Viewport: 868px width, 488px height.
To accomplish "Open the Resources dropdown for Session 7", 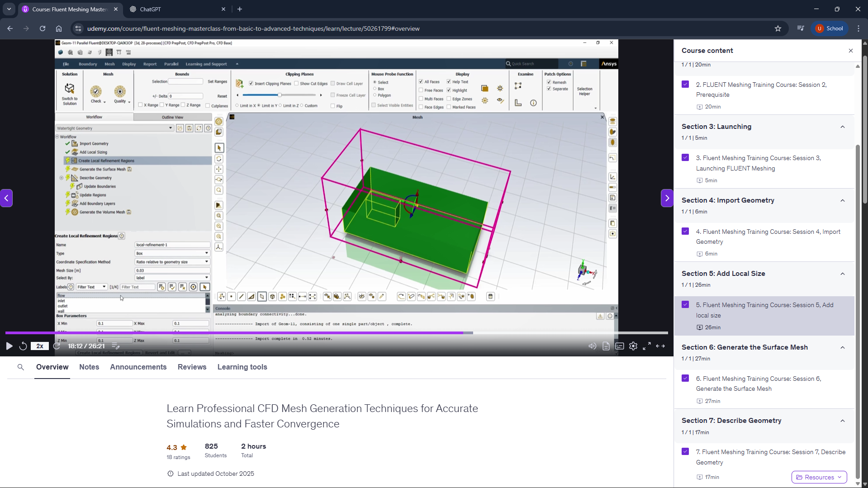I will [819, 477].
